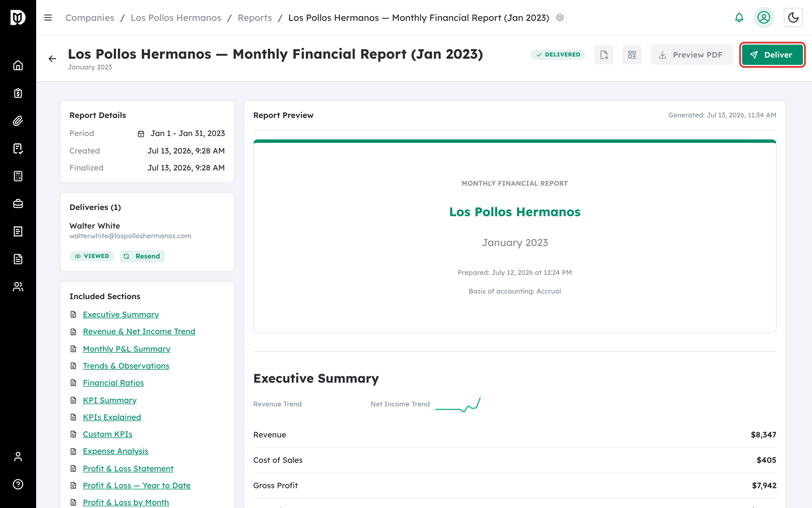Viewport: 812px width, 508px height.
Task: Open the document page sidebar icon
Action: click(x=18, y=259)
